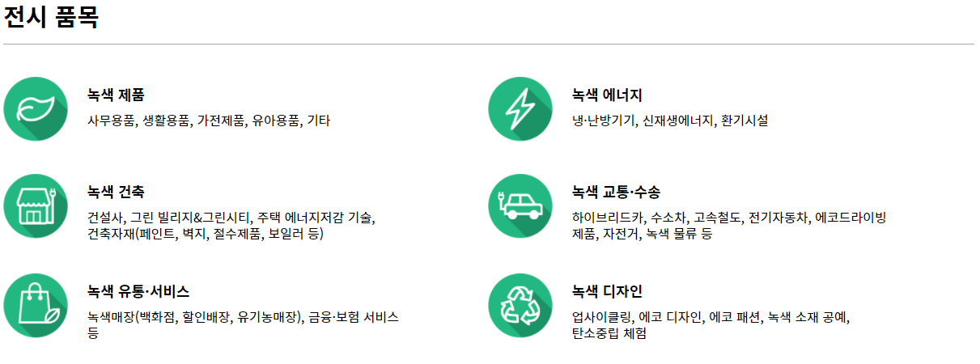
Task: Select the 녹색 교통·수송 heading
Action: (616, 193)
